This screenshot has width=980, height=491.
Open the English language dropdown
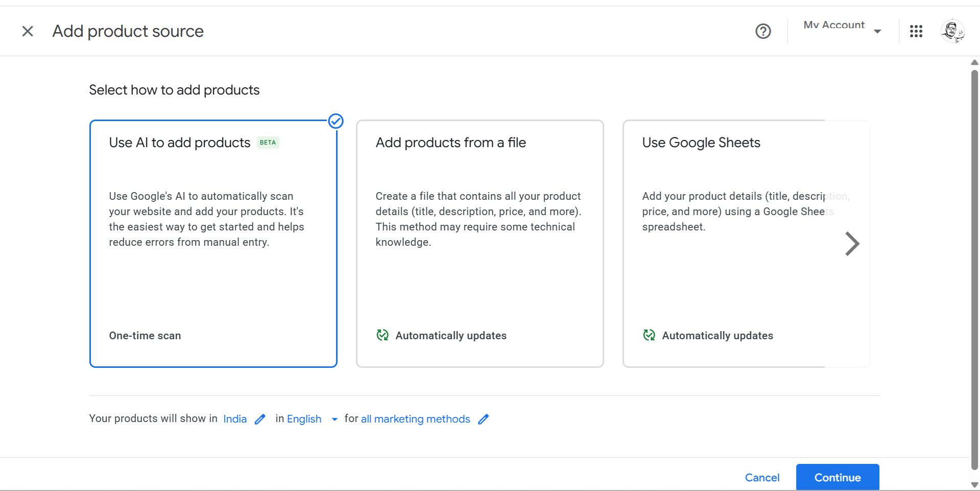point(312,419)
